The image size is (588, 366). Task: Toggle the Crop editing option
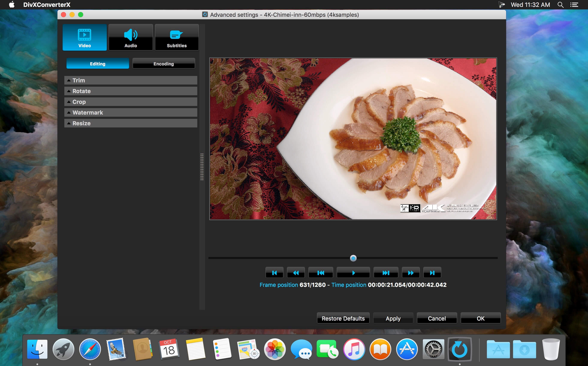pos(131,102)
